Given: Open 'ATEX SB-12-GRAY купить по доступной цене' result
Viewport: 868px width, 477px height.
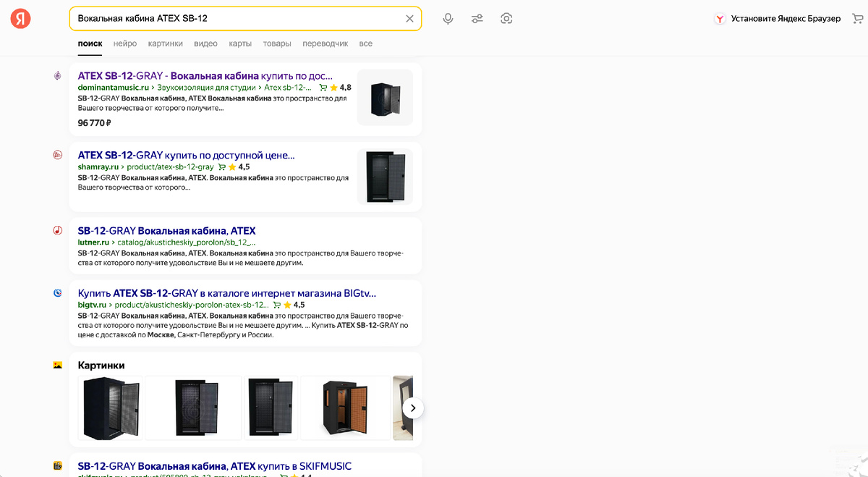Looking at the screenshot, I should 186,155.
